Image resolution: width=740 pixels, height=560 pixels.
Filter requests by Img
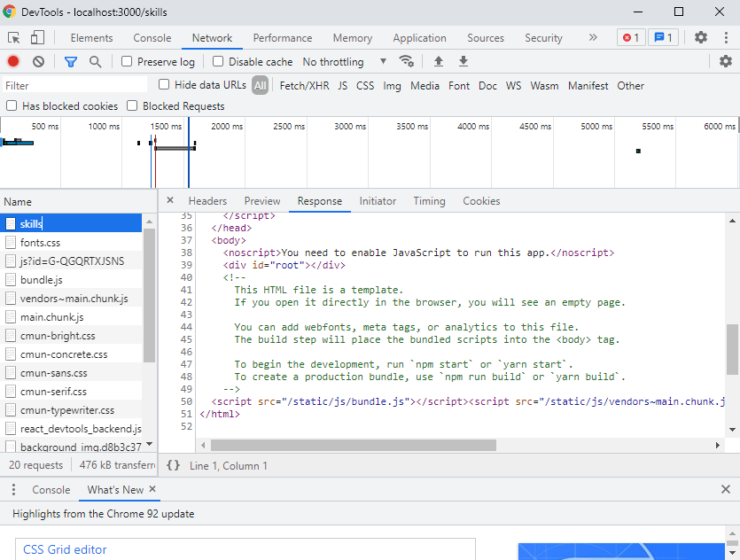click(x=392, y=85)
